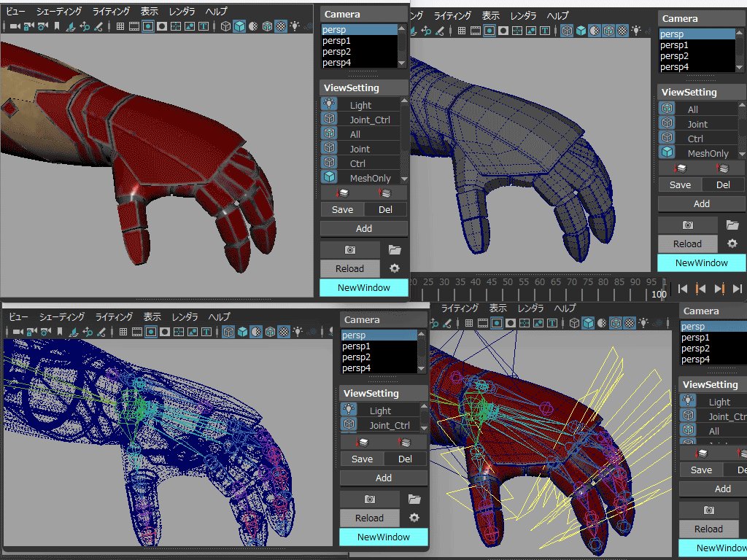The height and width of the screenshot is (560, 747).
Task: Select Joint view setting in top-left window
Action: 360,149
